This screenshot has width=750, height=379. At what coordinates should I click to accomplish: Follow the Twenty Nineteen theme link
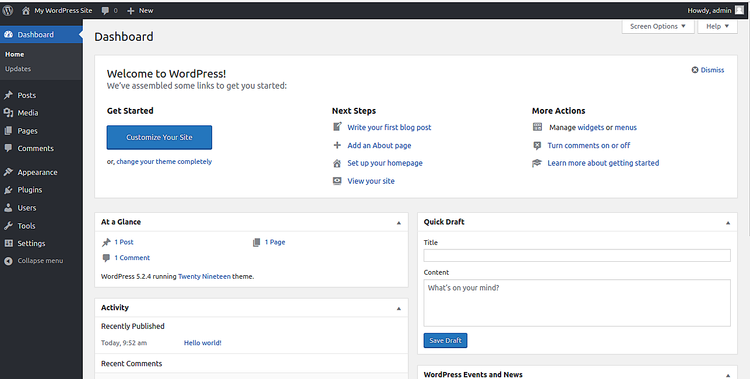(x=204, y=276)
